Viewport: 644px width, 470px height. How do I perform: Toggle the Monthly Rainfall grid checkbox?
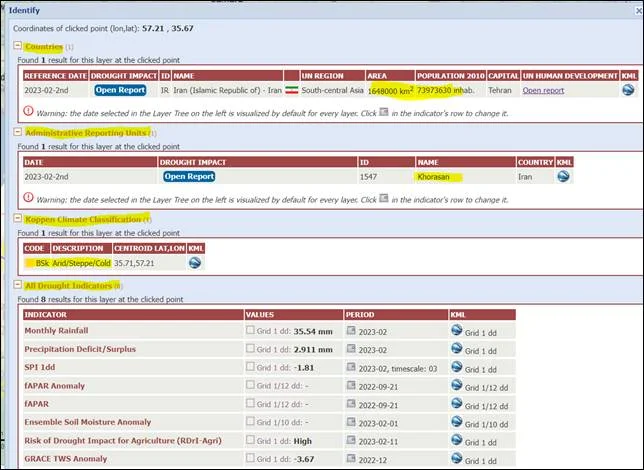click(251, 330)
